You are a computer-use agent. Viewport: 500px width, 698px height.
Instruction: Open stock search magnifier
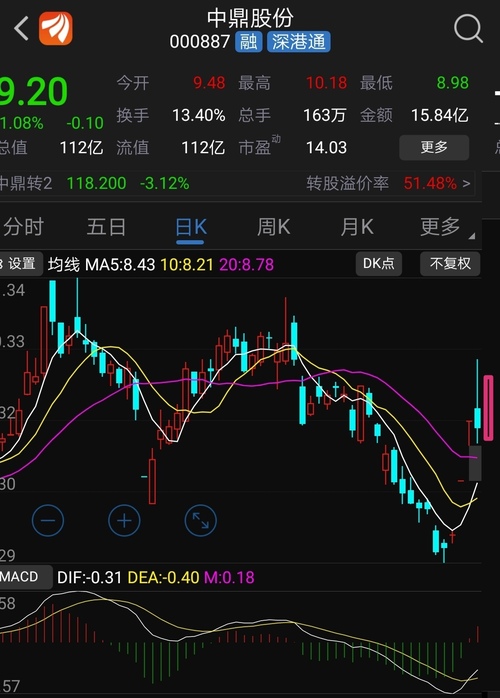click(468, 28)
